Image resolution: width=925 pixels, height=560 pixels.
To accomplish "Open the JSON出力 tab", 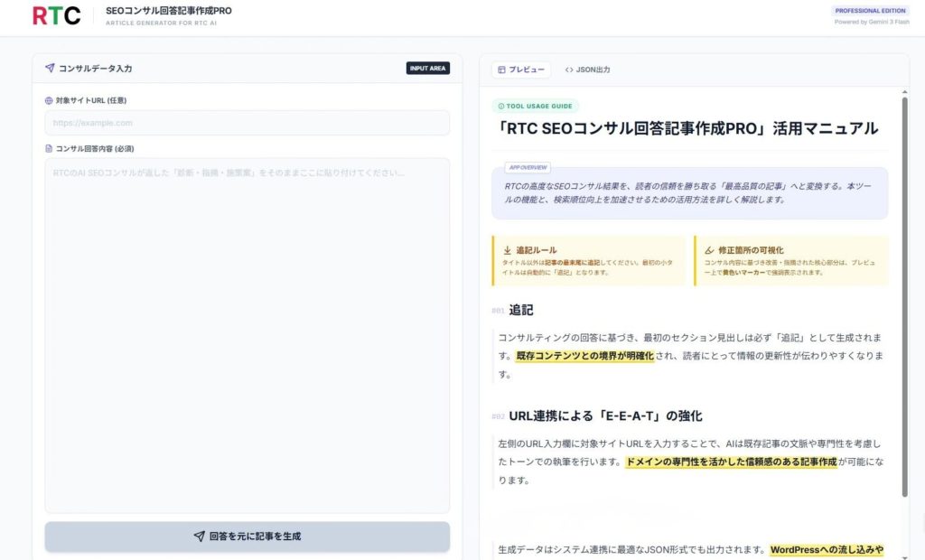I will (587, 70).
